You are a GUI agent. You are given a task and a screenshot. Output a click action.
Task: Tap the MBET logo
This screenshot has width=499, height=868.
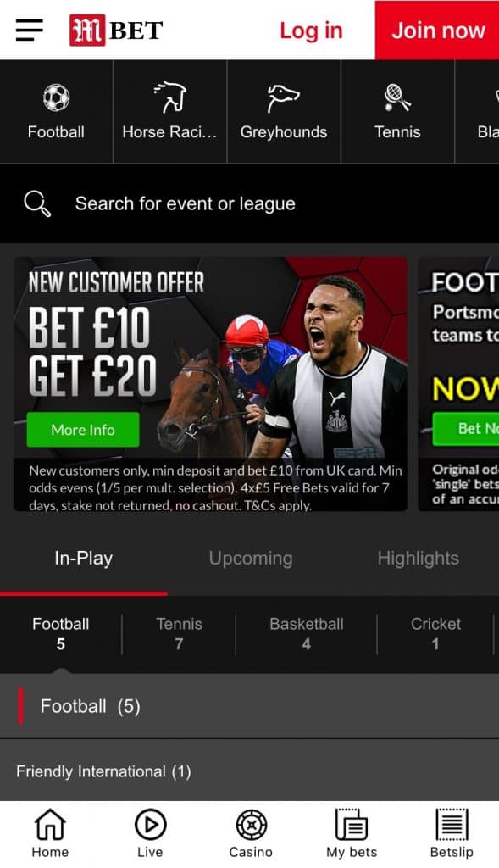tap(116, 30)
